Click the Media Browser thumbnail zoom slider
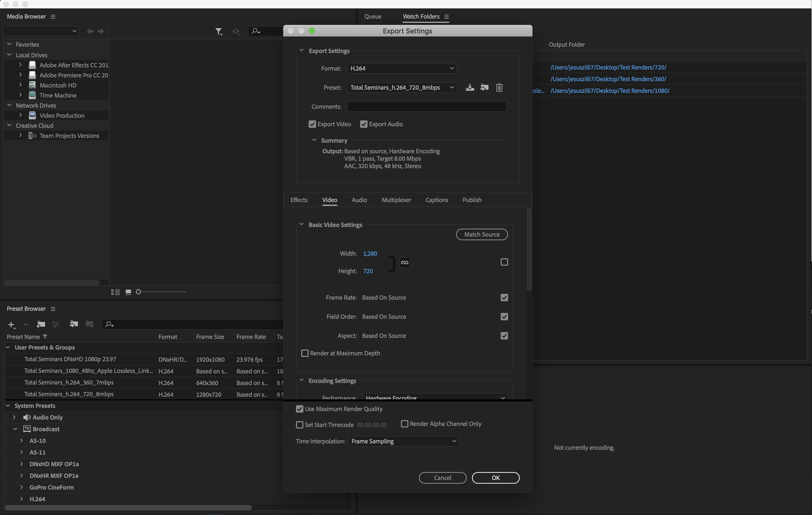 [161, 292]
